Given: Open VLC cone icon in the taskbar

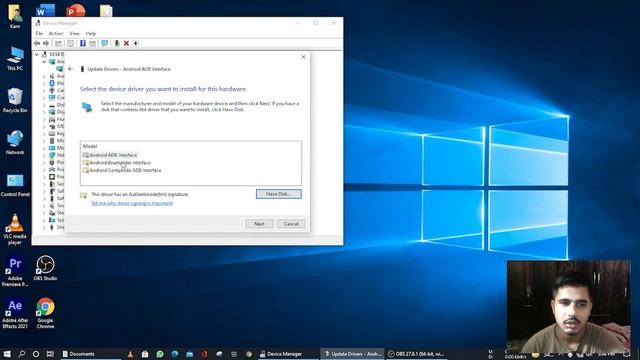Looking at the screenshot, I should click(x=130, y=354).
